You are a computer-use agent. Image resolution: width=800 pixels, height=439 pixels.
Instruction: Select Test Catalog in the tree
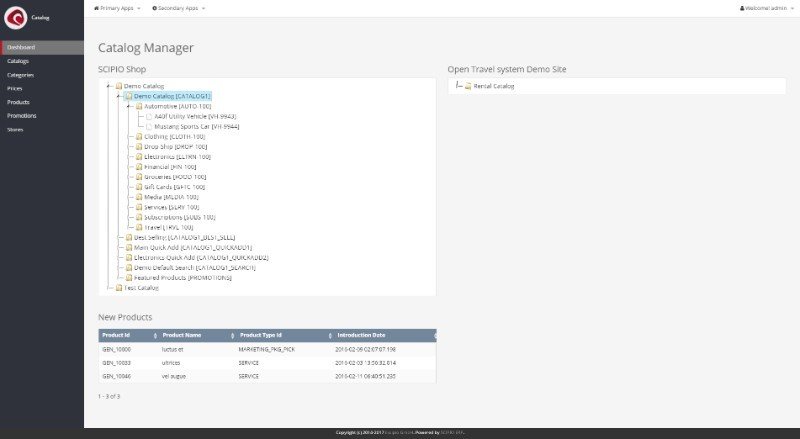click(x=141, y=288)
